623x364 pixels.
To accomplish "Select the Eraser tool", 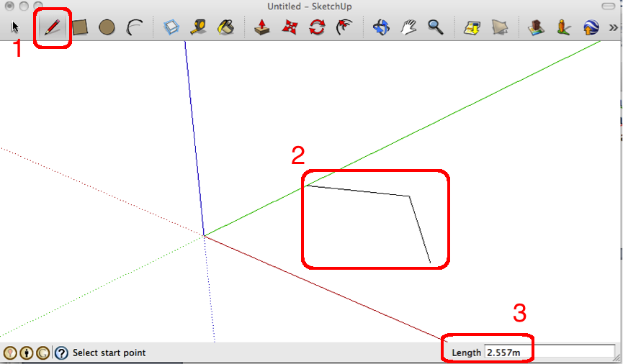I will tap(171, 28).
